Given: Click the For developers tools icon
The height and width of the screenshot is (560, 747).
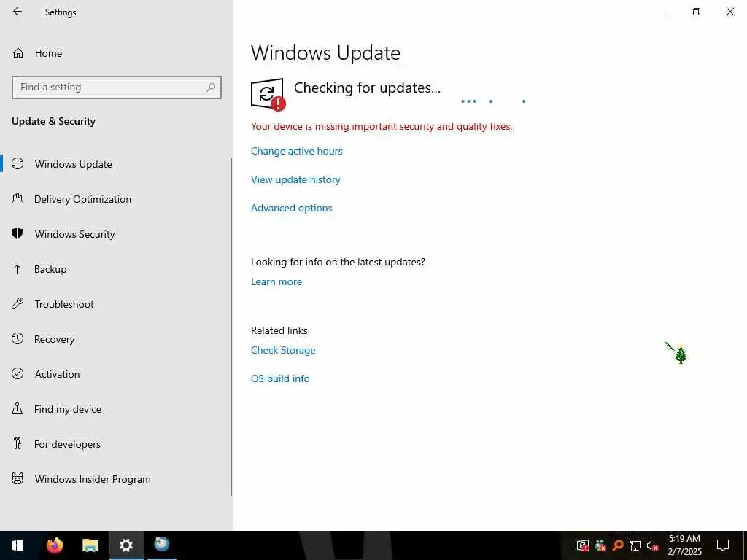Looking at the screenshot, I should 18,443.
